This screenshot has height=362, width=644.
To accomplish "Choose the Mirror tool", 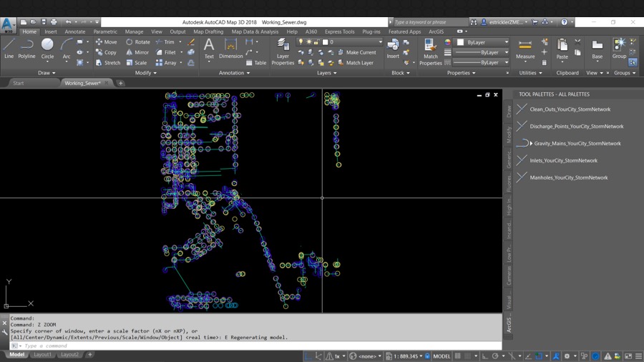I will 137,52.
